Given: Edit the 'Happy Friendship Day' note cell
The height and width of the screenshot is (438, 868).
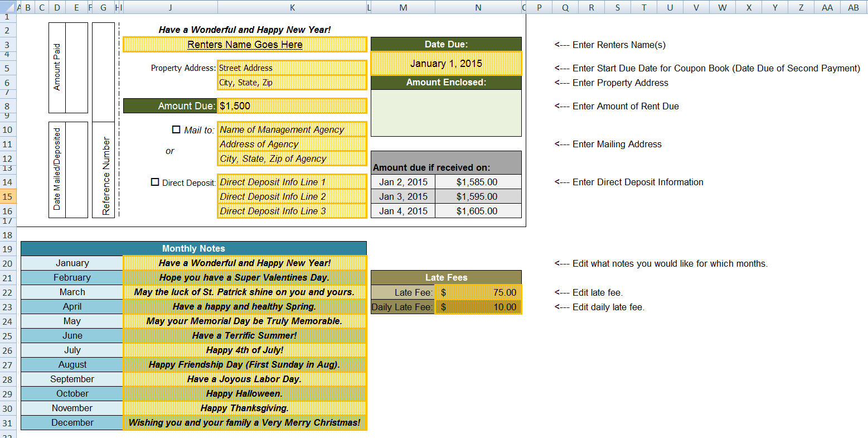Looking at the screenshot, I should [x=245, y=364].
